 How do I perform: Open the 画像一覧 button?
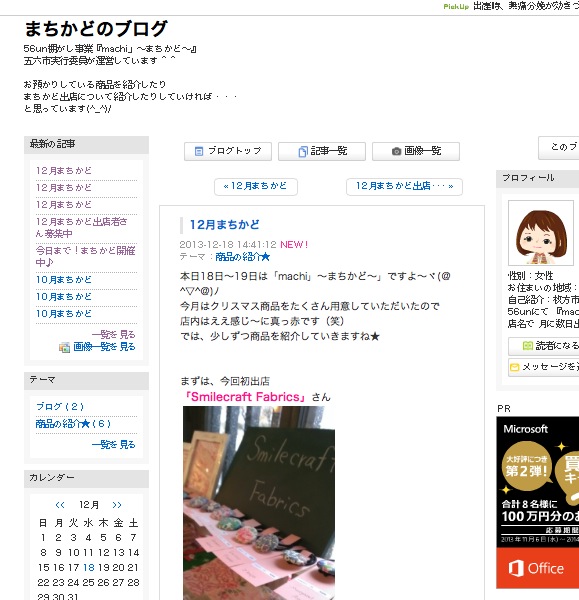coord(416,151)
